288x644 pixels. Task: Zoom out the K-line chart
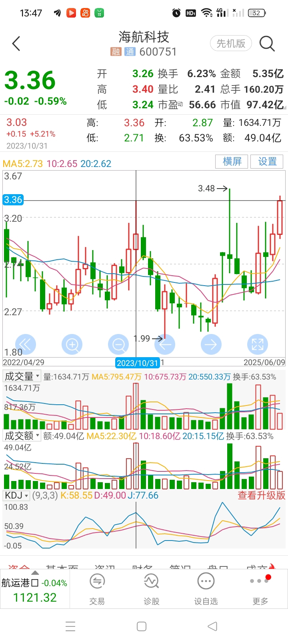(118, 344)
